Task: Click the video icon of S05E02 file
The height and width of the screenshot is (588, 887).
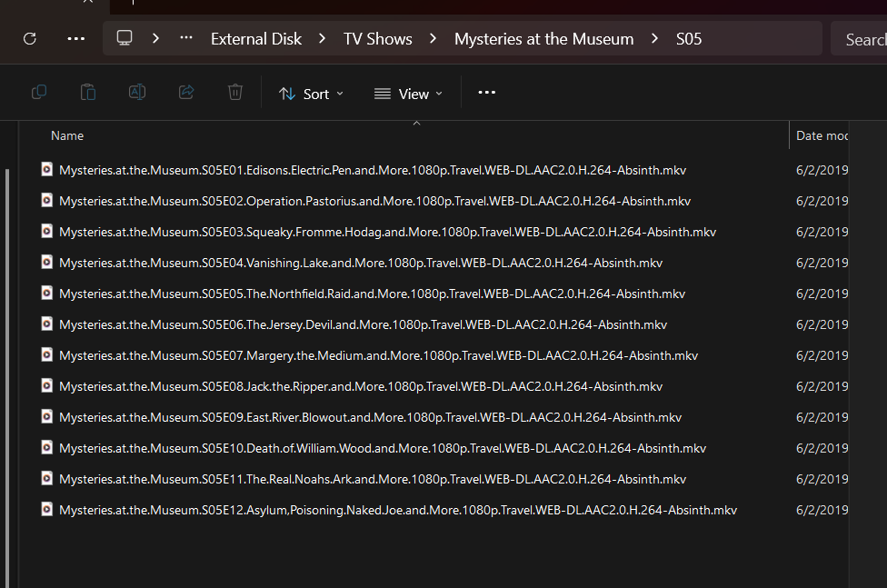Action: coord(47,200)
